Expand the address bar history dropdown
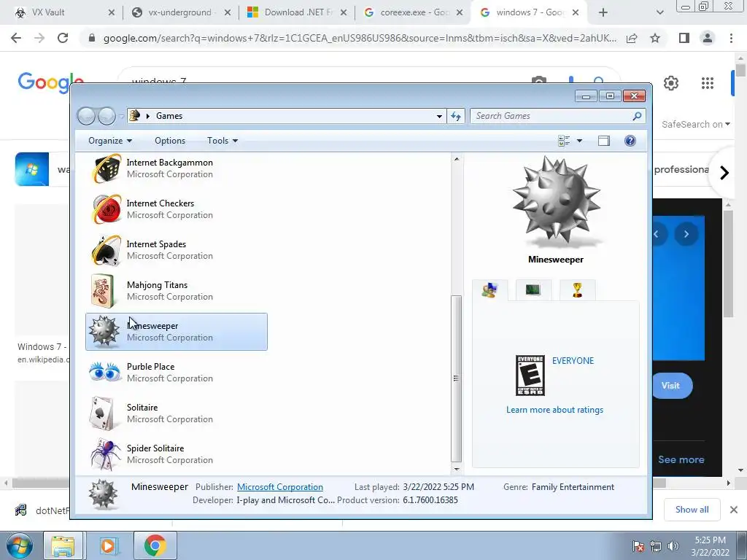Image resolution: width=747 pixels, height=560 pixels. pyautogui.click(x=439, y=116)
